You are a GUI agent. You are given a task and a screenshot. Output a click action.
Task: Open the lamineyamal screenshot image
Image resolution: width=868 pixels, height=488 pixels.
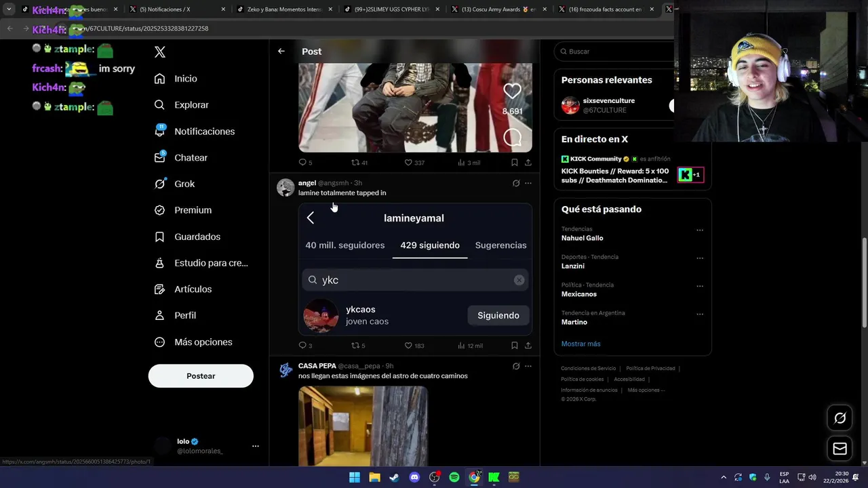(415, 269)
